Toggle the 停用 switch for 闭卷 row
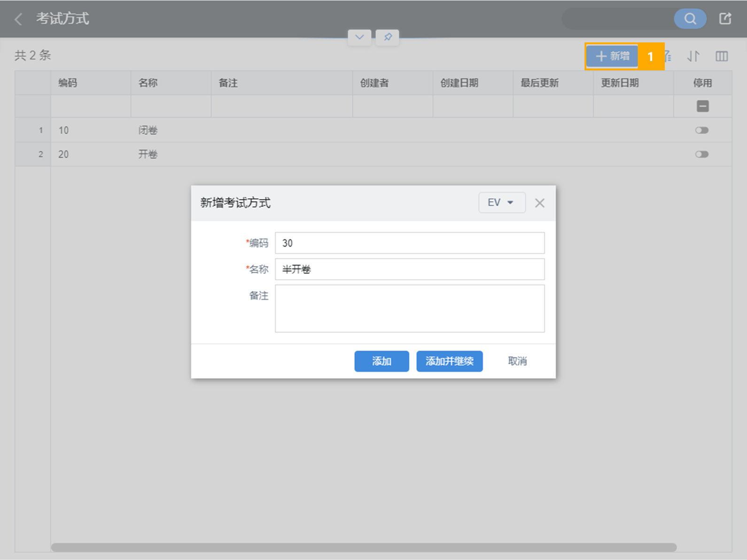Viewport: 747px width, 560px height. pyautogui.click(x=702, y=130)
